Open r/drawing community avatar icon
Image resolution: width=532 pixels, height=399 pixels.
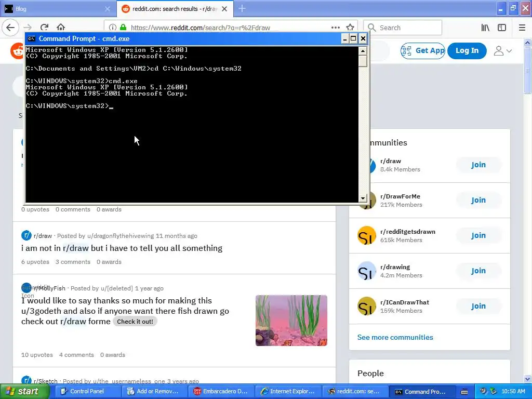click(x=367, y=271)
